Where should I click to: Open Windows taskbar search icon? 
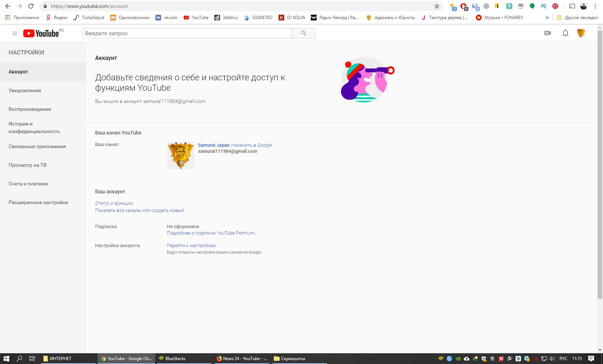tap(19, 358)
